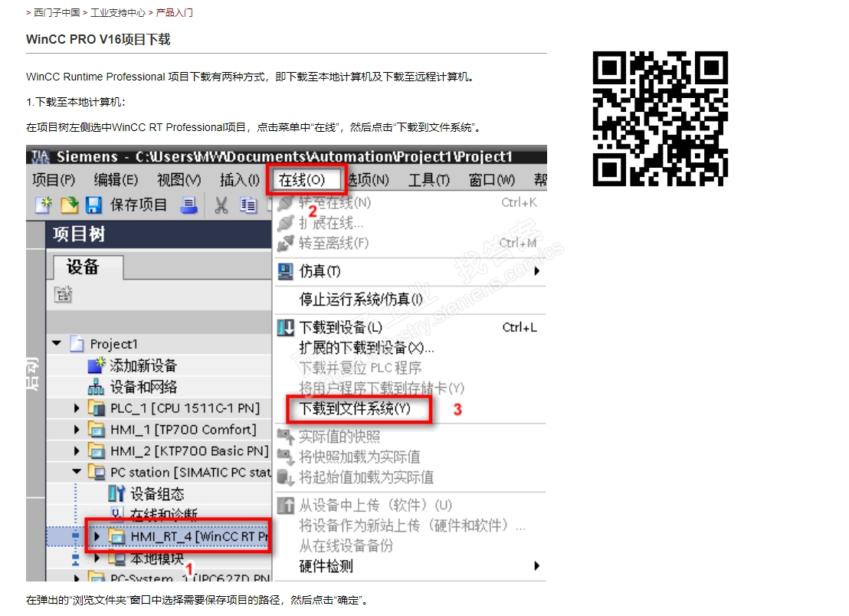The height and width of the screenshot is (616, 849).
Task: Click the 设备和网络 network icon
Action: coord(96,387)
